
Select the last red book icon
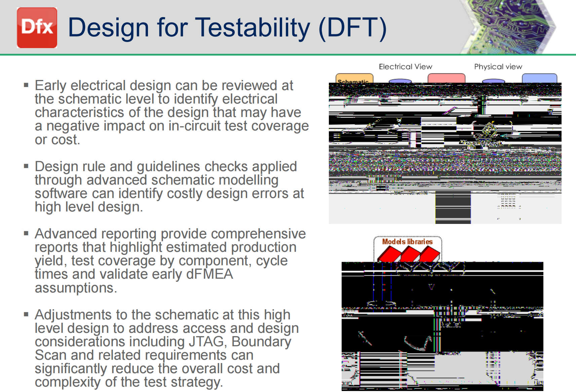pos(430,254)
